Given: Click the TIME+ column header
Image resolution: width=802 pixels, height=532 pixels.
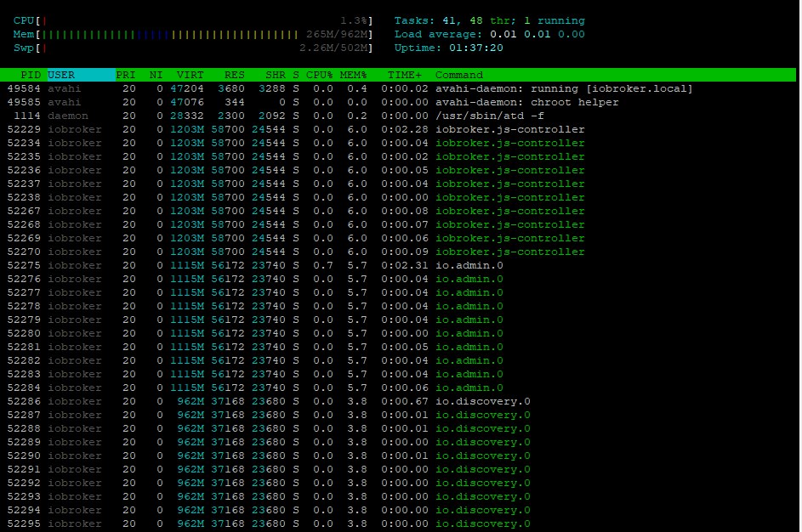Looking at the screenshot, I should 405,75.
